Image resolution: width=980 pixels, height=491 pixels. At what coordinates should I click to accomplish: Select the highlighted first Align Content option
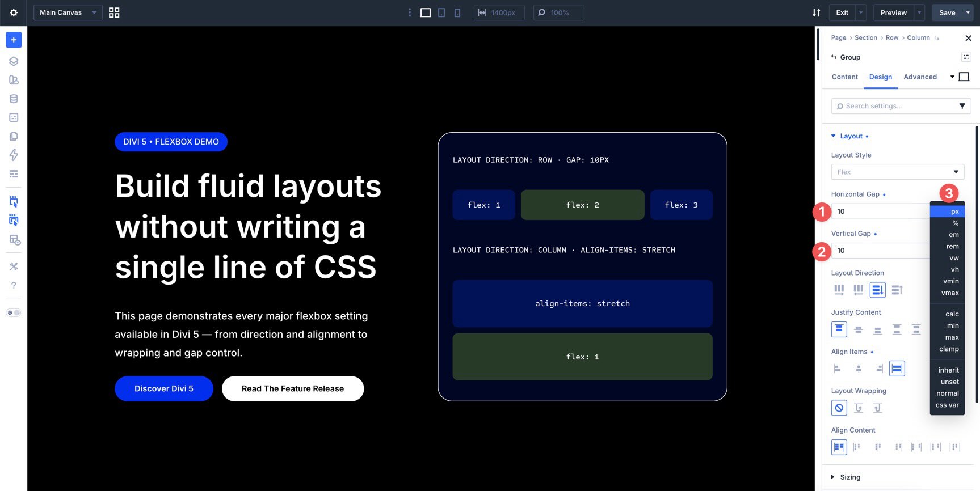pos(839,447)
